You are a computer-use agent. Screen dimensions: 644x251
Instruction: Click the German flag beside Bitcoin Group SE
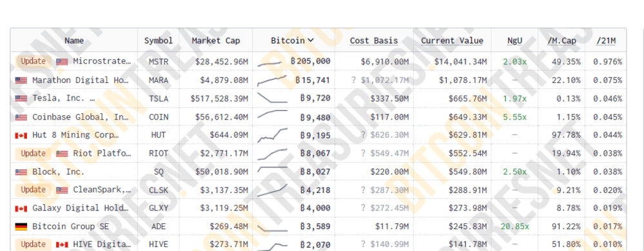click(21, 227)
